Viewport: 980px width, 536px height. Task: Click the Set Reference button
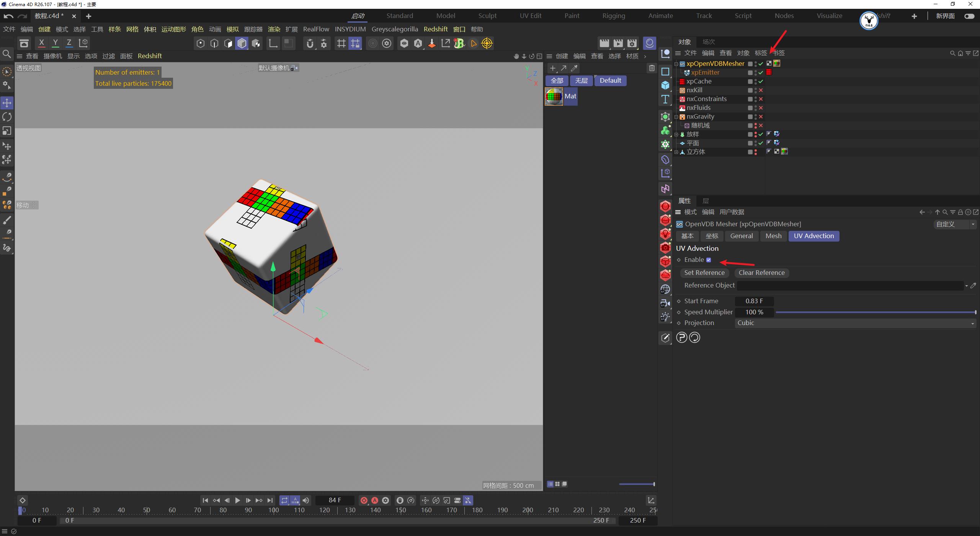(704, 273)
